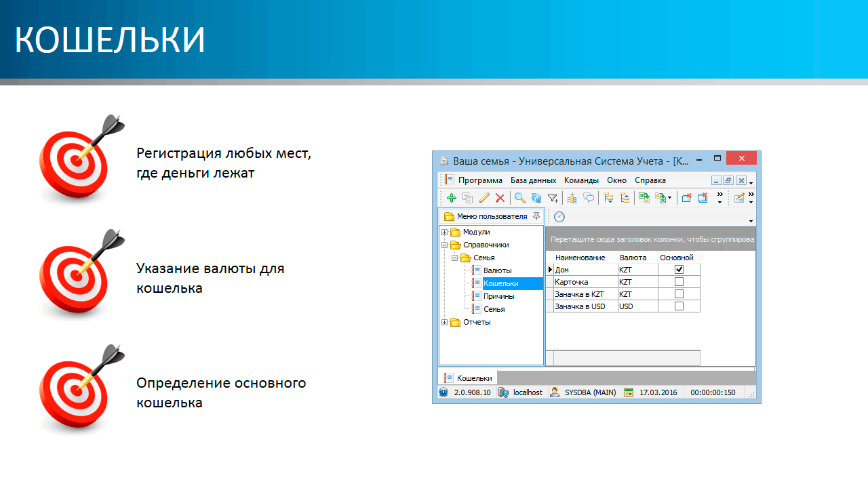Click version 2.0.908.10 in status bar
Viewport: 868px width, 488px height.
pyautogui.click(x=472, y=392)
